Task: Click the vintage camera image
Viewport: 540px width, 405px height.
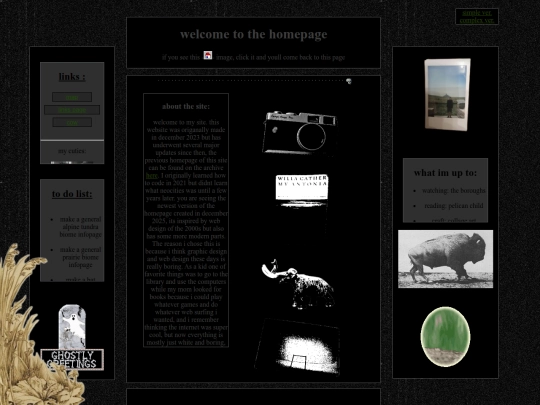Action: click(x=300, y=133)
